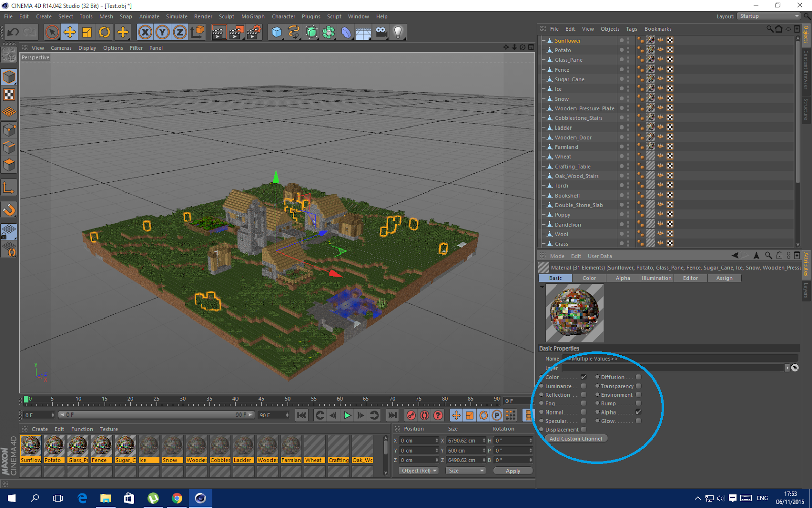Open the MoGraph menu
Image resolution: width=812 pixels, height=508 pixels.
[253, 16]
